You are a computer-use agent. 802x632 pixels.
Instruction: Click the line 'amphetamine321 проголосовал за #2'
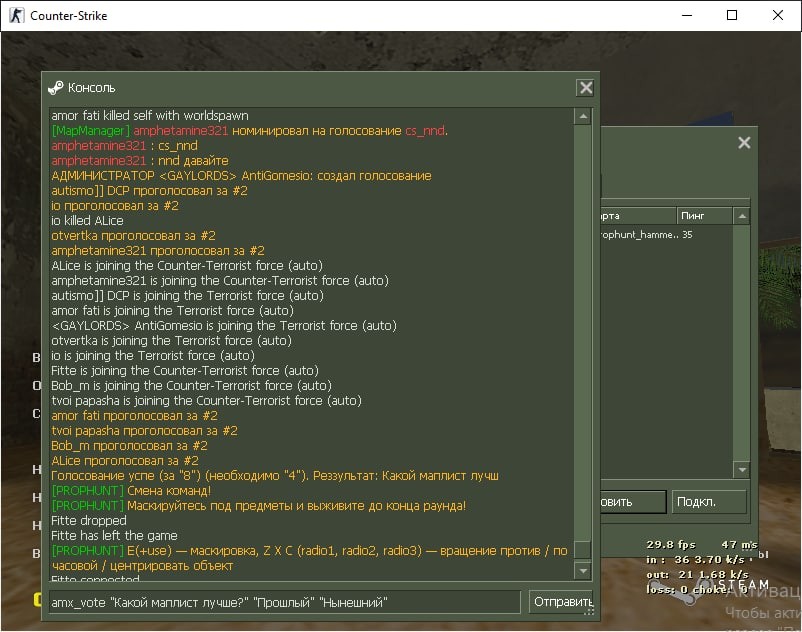(158, 251)
